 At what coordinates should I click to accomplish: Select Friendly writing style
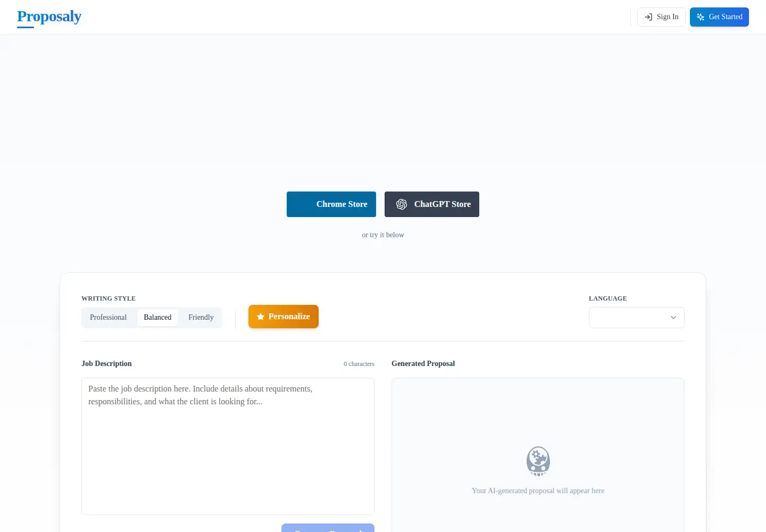coord(201,317)
